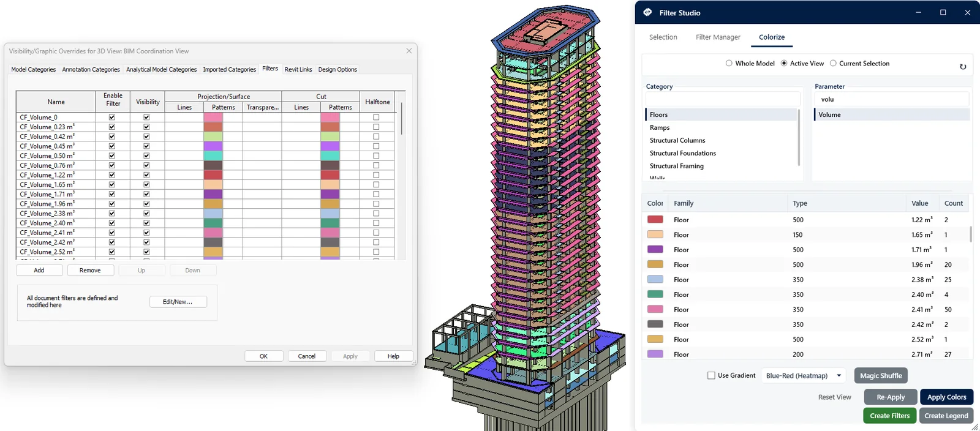Click the Filter Studio logo icon
The image size is (980, 431).
tap(647, 12)
